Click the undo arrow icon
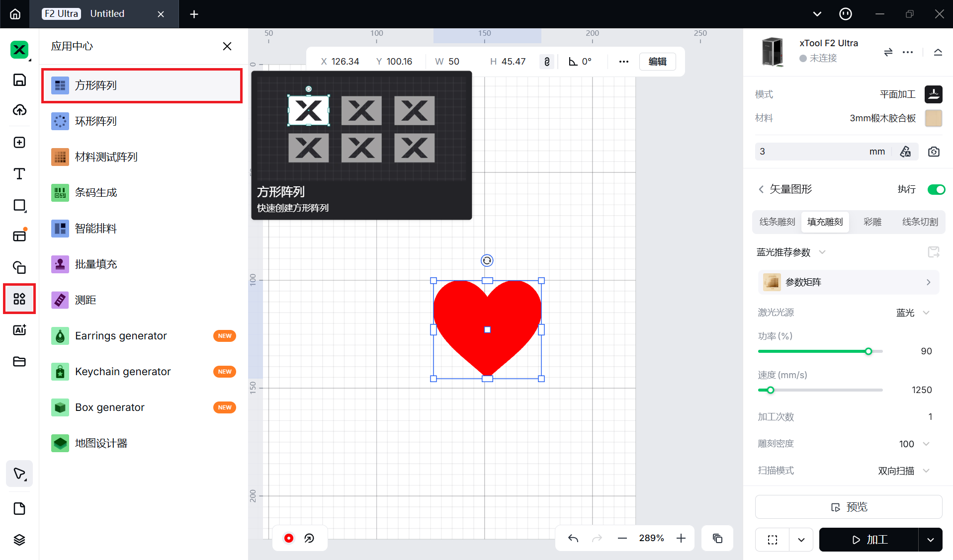Screen dimensions: 953x560 click(573, 538)
